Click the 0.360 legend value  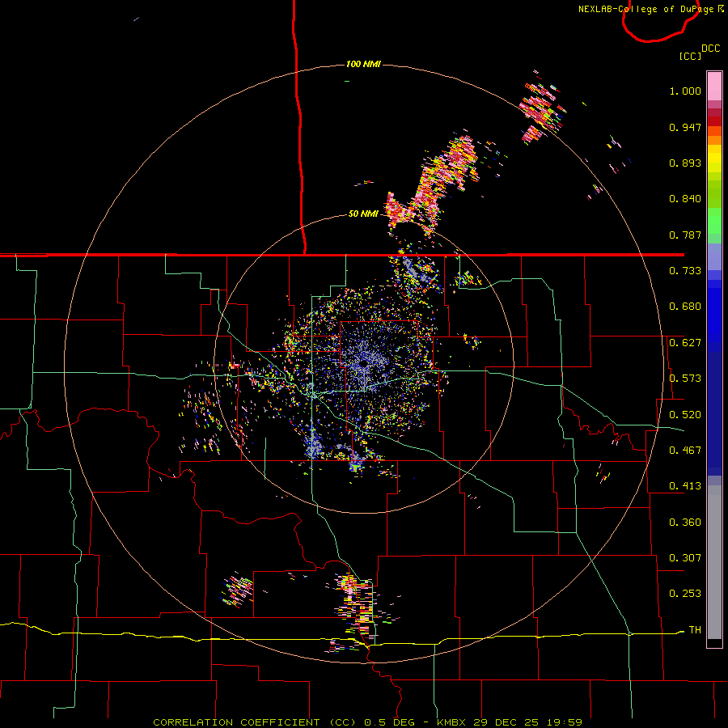[685, 523]
